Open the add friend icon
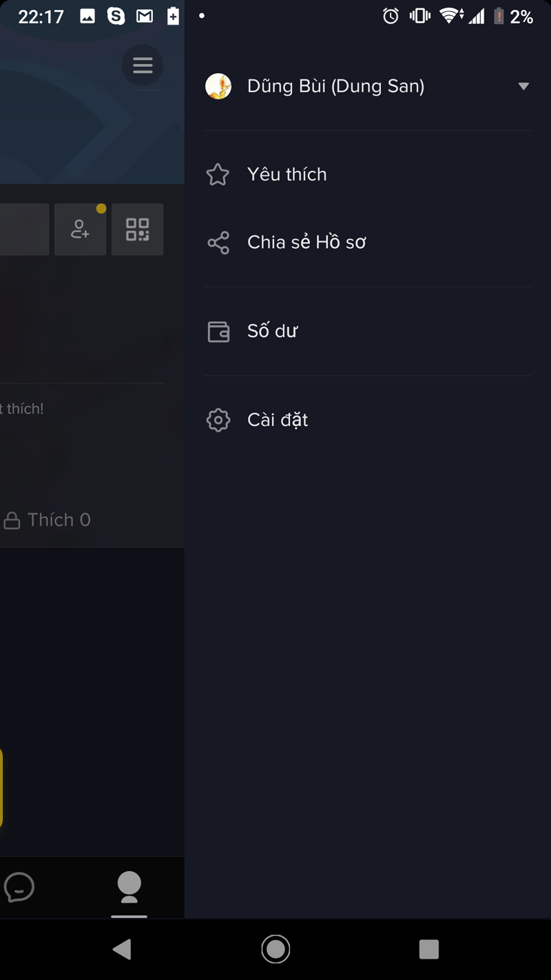This screenshot has width=551, height=980. 81,229
